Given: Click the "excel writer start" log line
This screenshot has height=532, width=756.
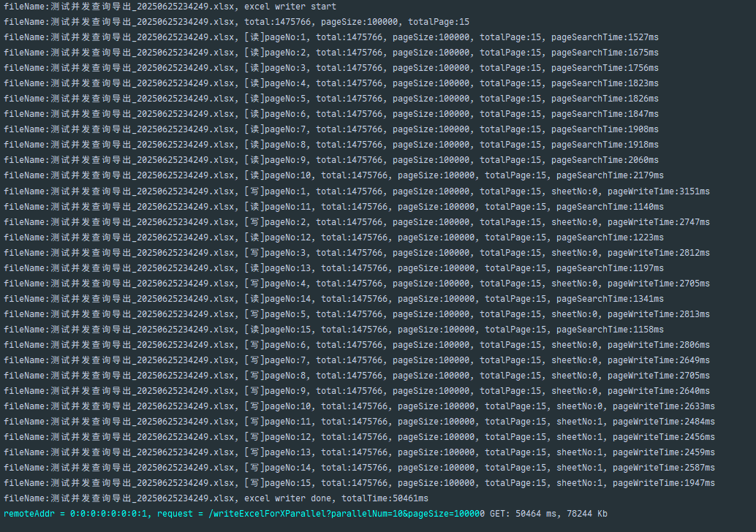Looking at the screenshot, I should pos(170,7).
